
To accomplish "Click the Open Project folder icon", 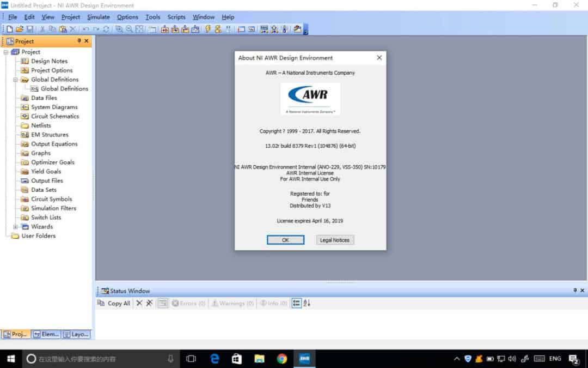I will [20, 29].
